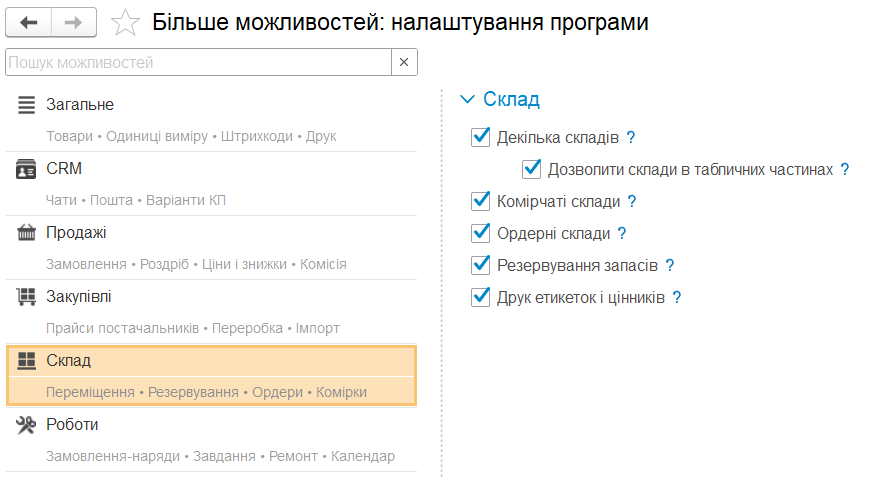Click Переміщення • Резервування • Ордери • Комірки subtitle
This screenshot has width=880, height=477.
(x=207, y=392)
